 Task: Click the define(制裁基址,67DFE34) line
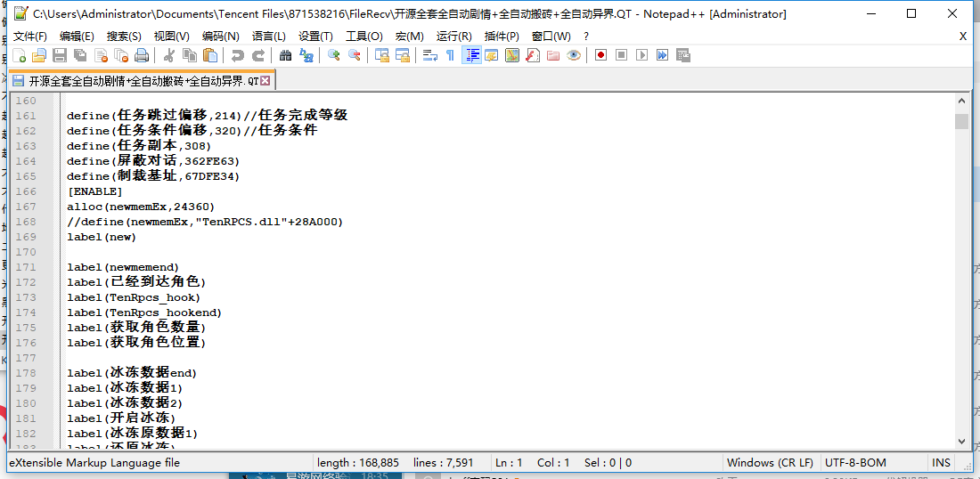[x=153, y=176]
